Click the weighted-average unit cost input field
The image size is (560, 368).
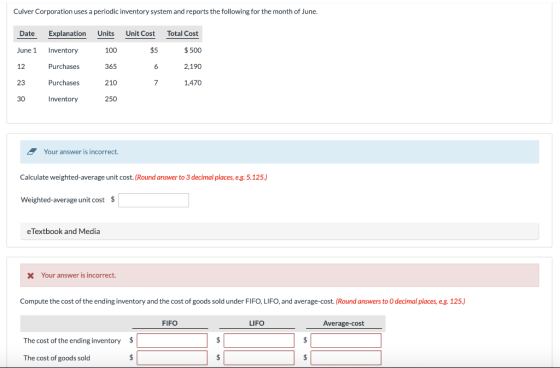154,200
